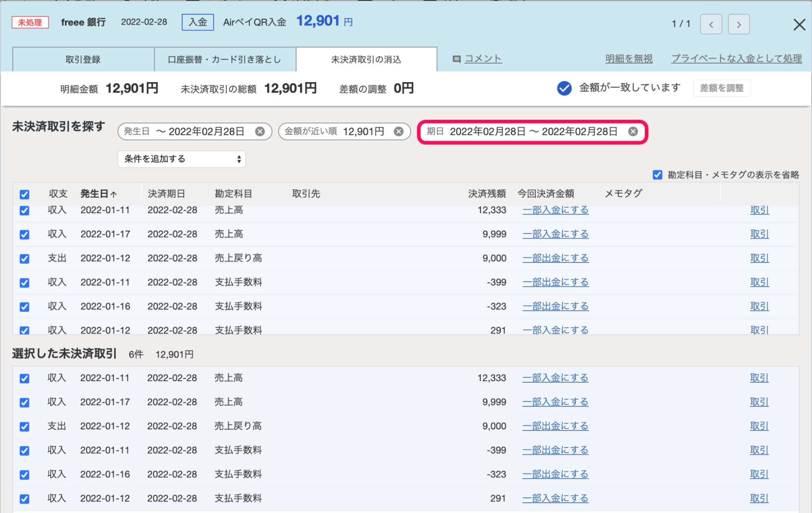Open 取引 link for 12,333 in selected list

[759, 378]
